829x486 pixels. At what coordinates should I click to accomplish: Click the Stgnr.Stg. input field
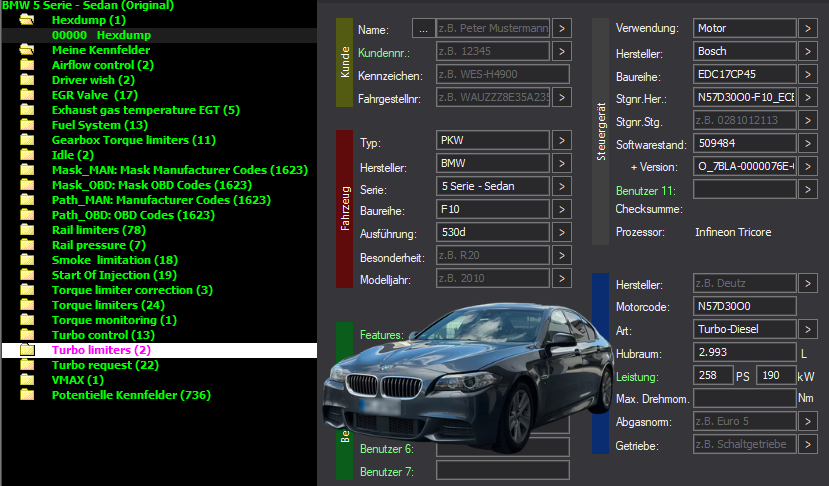(744, 121)
